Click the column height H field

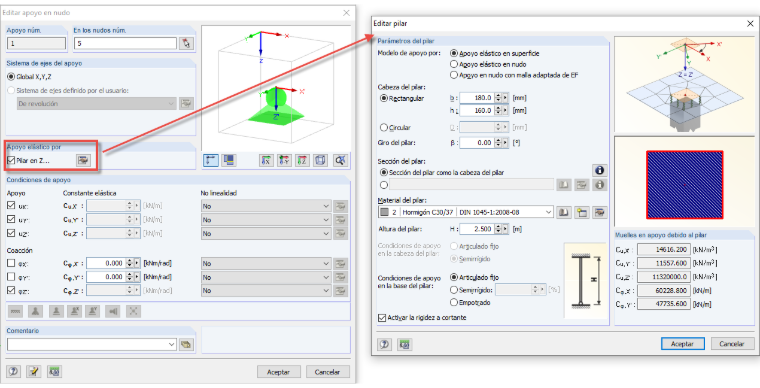476,229
